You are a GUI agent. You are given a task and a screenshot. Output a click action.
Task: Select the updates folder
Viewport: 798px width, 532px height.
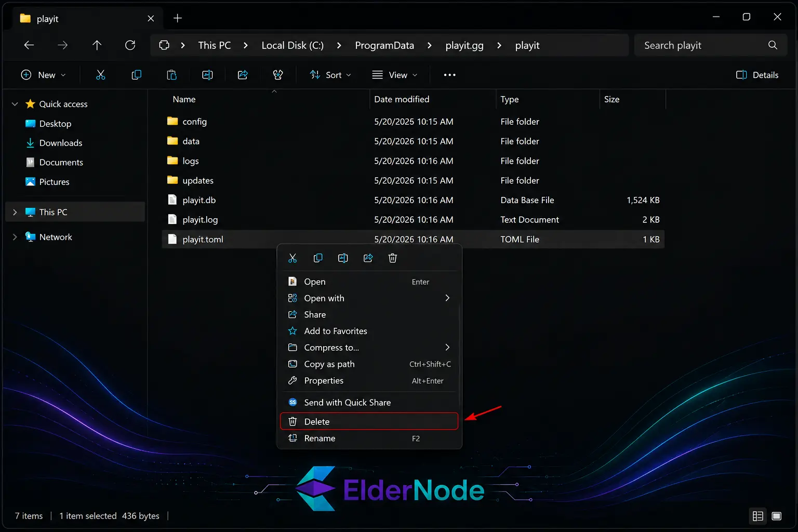pos(413,180)
